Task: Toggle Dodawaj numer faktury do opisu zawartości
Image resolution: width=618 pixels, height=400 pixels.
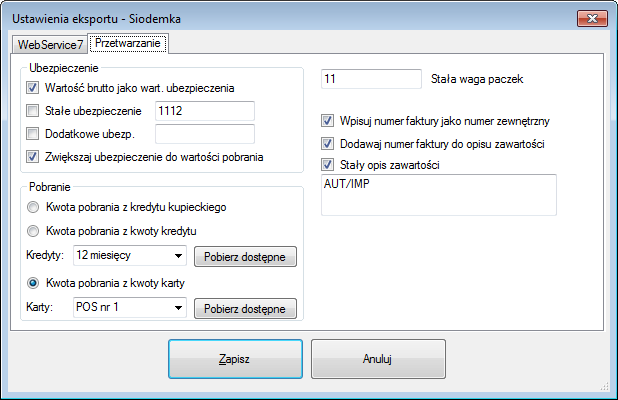Action: click(x=328, y=143)
